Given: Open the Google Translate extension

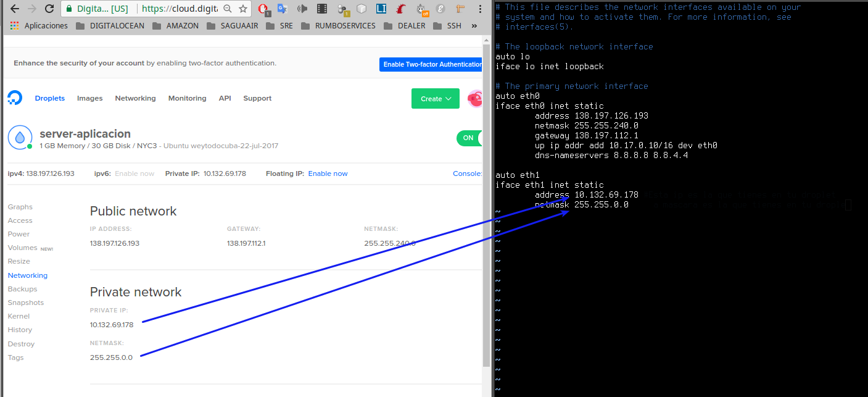Looking at the screenshot, I should (x=282, y=9).
